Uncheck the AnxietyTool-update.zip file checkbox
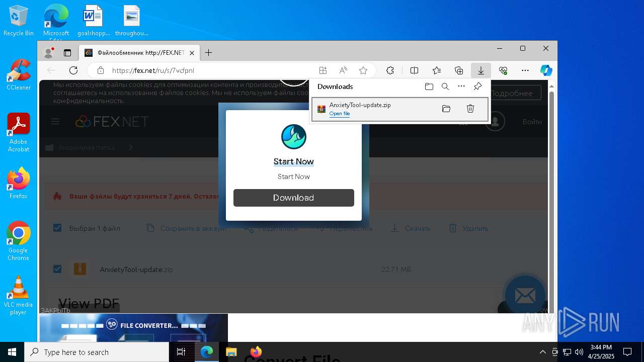 57,269
